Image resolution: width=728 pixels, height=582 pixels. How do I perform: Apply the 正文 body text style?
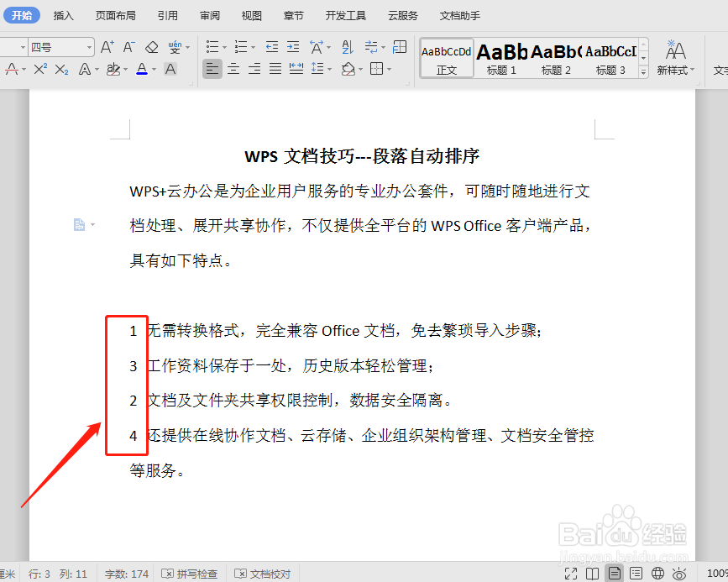click(x=447, y=58)
